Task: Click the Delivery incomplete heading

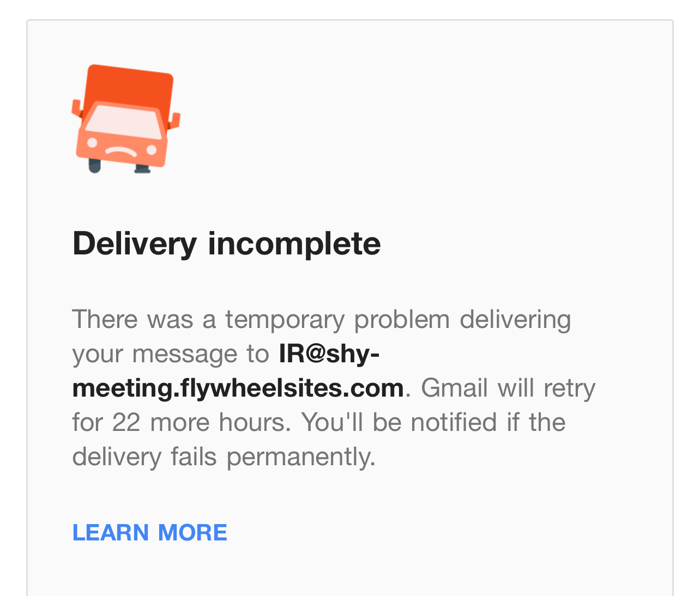Action: 226,243
